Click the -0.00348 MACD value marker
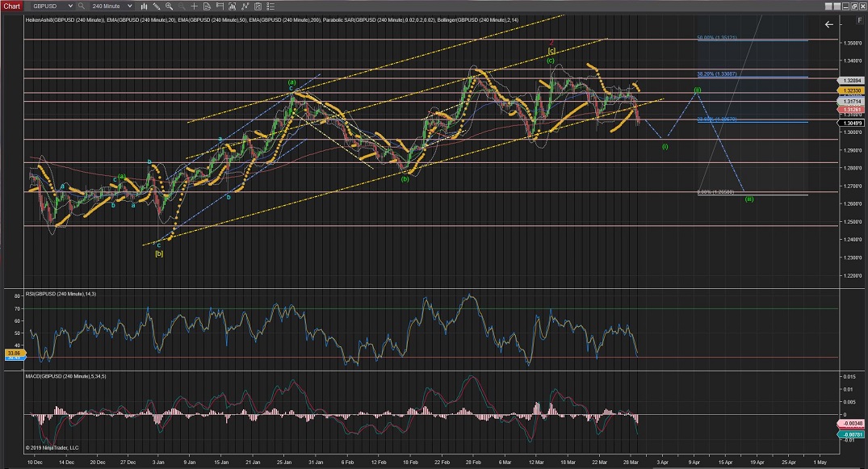Image resolution: width=868 pixels, height=469 pixels. (x=853, y=424)
